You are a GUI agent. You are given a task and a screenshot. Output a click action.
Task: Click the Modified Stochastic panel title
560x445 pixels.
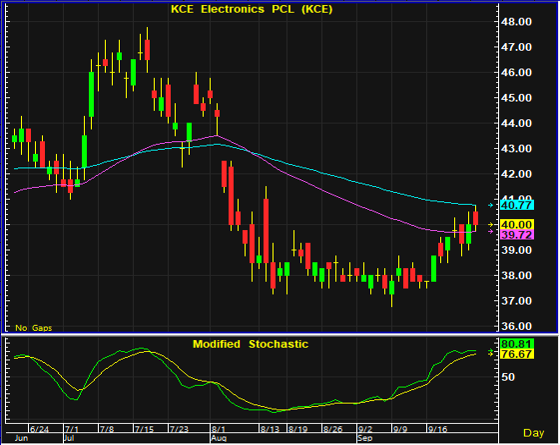click(250, 344)
